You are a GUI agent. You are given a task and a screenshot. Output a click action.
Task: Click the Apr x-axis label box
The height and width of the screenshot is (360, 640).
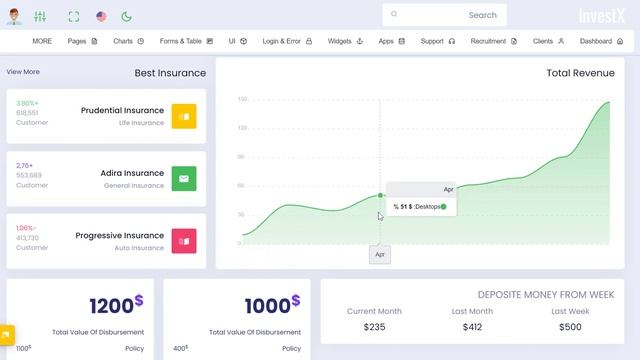coord(380,255)
